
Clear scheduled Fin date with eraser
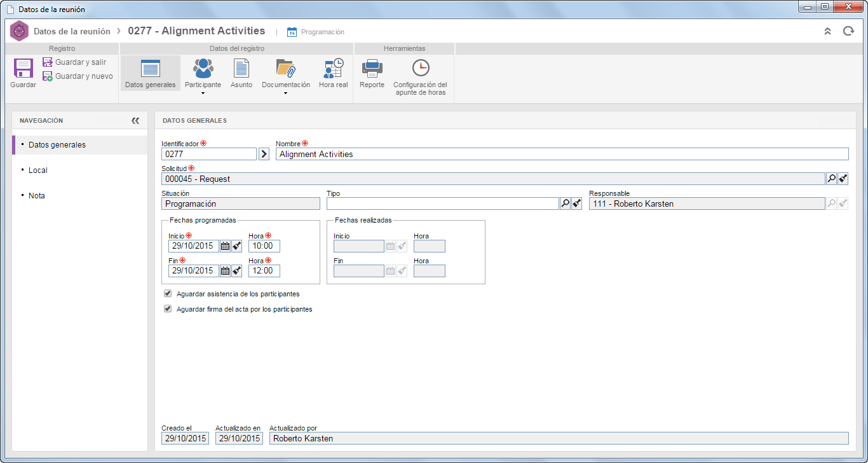pos(236,270)
